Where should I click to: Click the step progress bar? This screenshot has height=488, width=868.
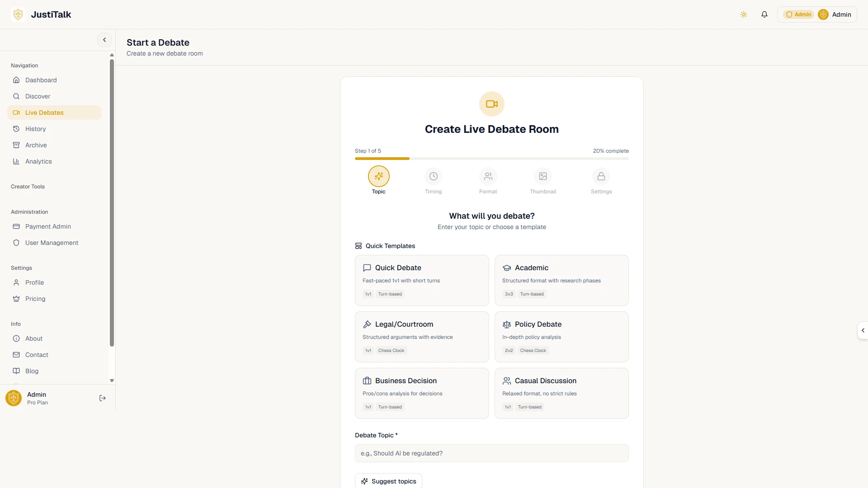click(x=492, y=159)
